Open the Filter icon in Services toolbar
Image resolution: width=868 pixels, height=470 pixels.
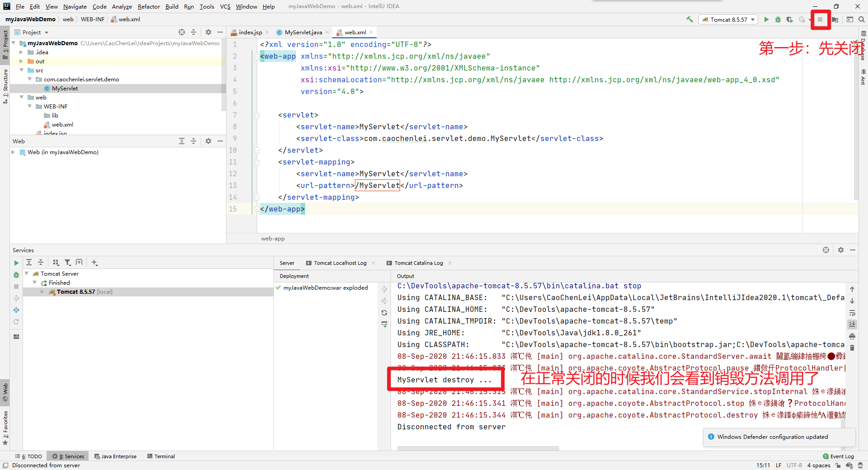(x=67, y=262)
